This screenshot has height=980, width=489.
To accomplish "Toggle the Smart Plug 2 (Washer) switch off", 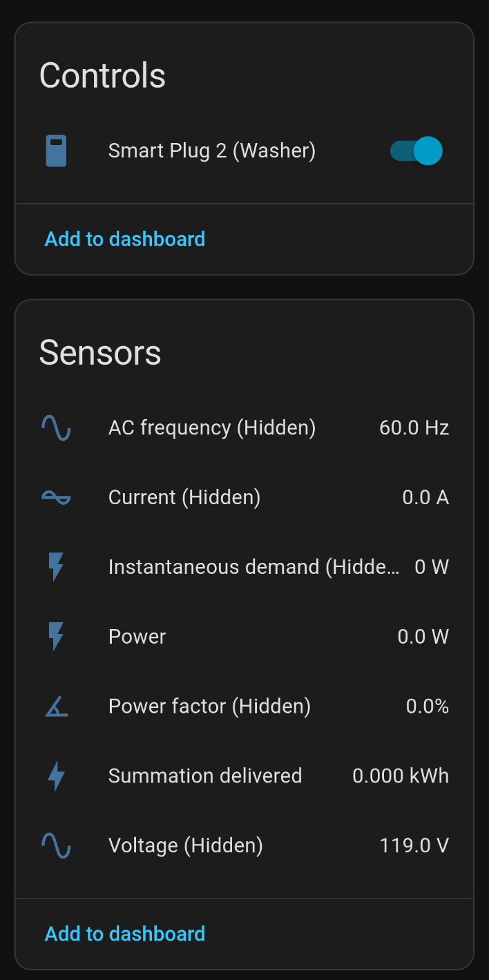I will (416, 151).
